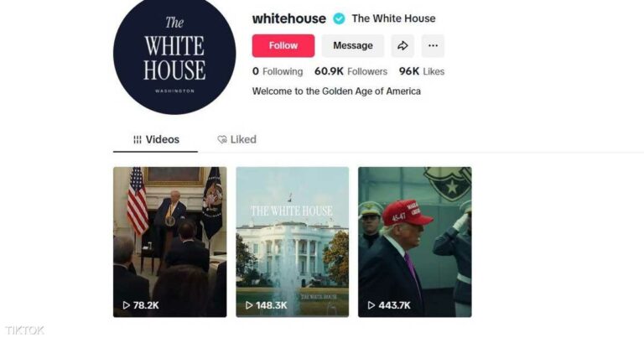Open the three-dot more options menu
Image resolution: width=644 pixels, height=338 pixels.
click(x=433, y=45)
